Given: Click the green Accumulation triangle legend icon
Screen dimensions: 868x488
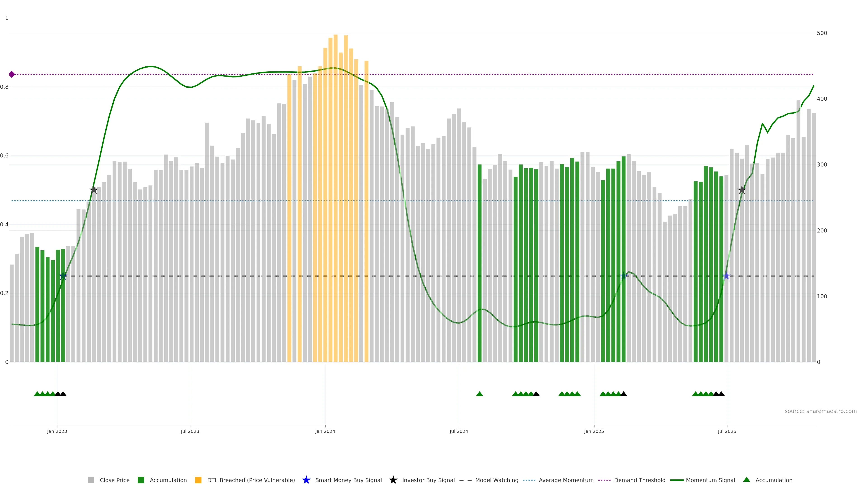Looking at the screenshot, I should click(746, 480).
